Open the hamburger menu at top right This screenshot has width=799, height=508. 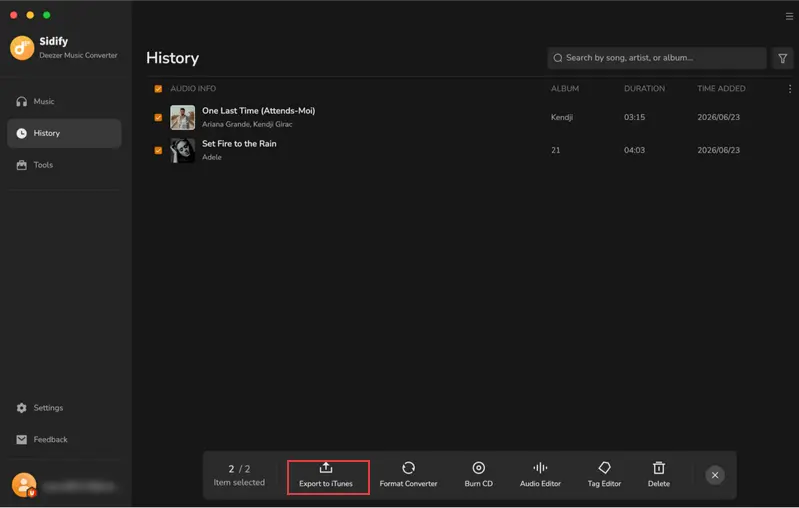pos(789,16)
